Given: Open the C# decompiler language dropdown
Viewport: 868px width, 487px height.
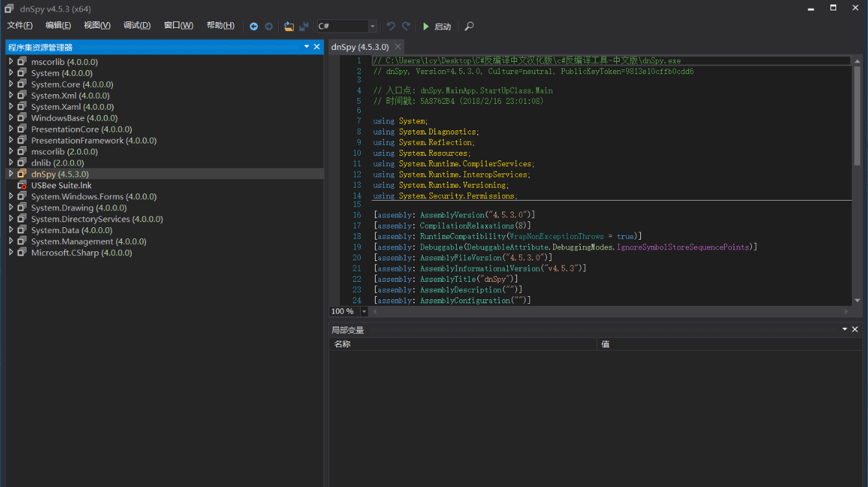Looking at the screenshot, I should point(372,27).
